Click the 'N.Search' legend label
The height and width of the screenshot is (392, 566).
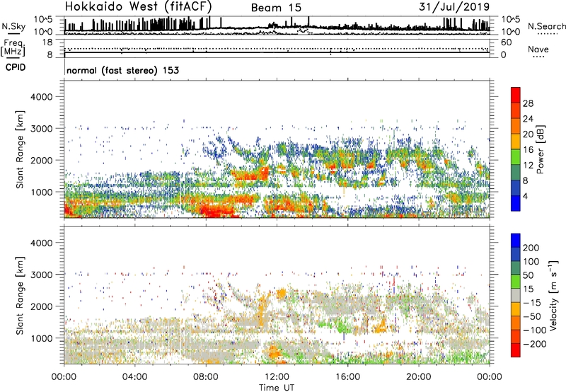[546, 26]
